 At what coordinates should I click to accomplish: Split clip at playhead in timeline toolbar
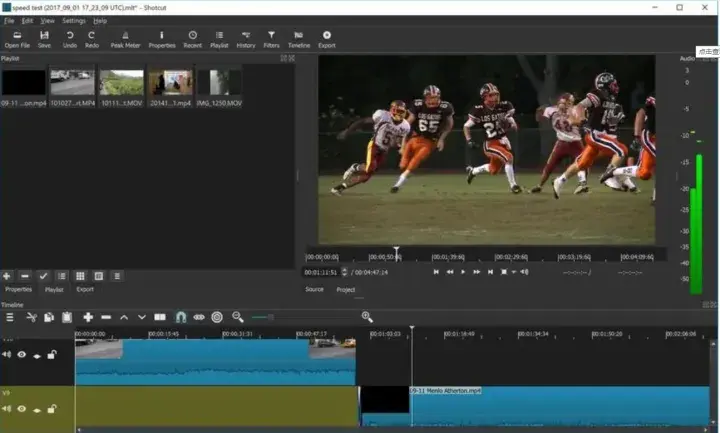pyautogui.click(x=160, y=317)
